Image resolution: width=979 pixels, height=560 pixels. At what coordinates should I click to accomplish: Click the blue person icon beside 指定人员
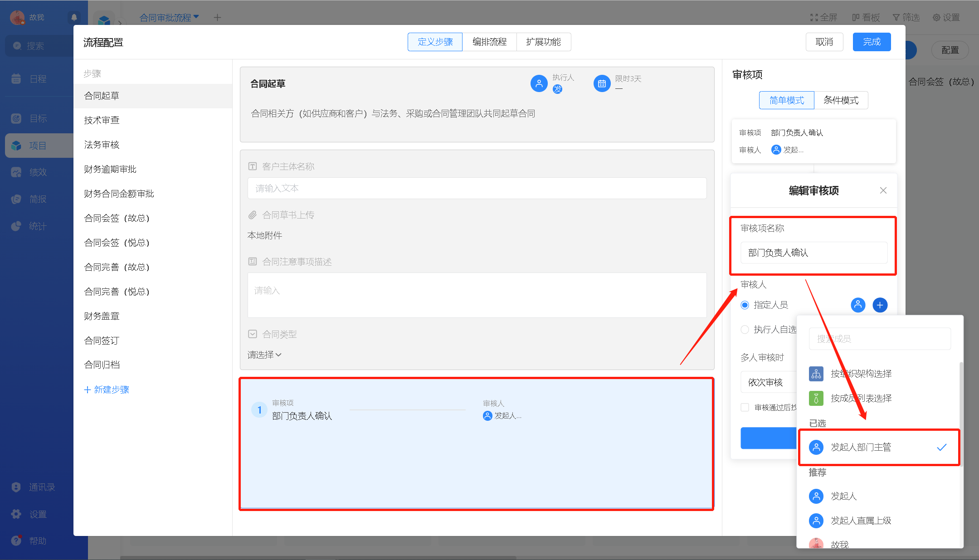858,305
